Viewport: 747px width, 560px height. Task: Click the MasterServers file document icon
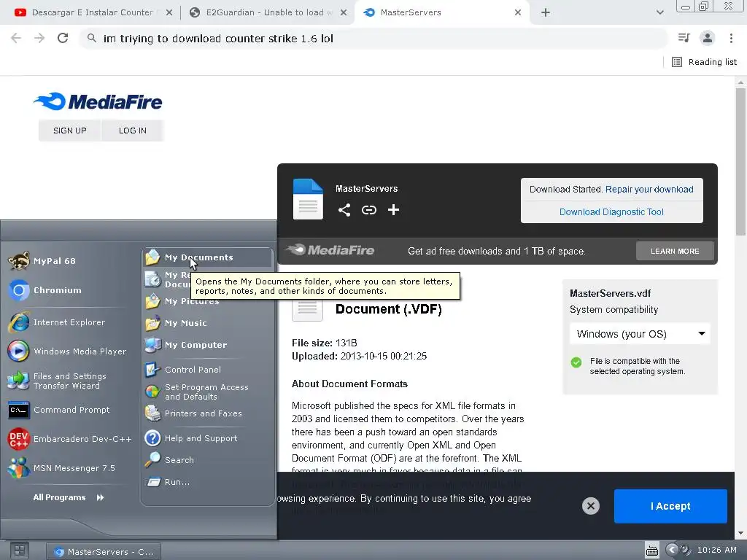click(x=308, y=199)
